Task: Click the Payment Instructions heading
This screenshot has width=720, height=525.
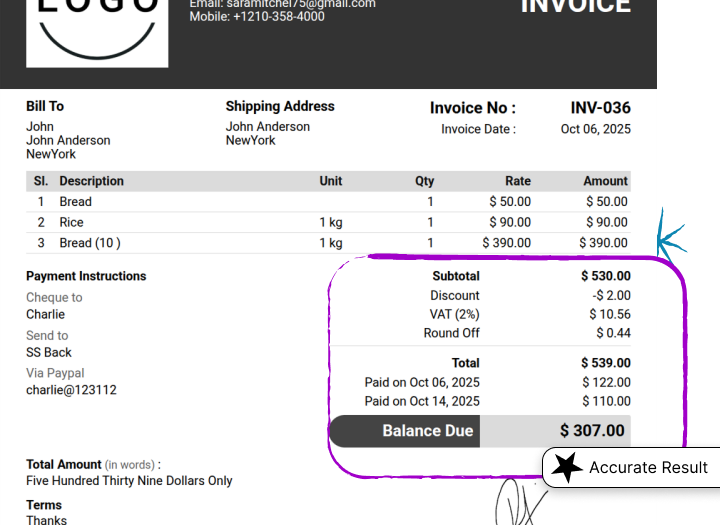Action: coord(86,276)
